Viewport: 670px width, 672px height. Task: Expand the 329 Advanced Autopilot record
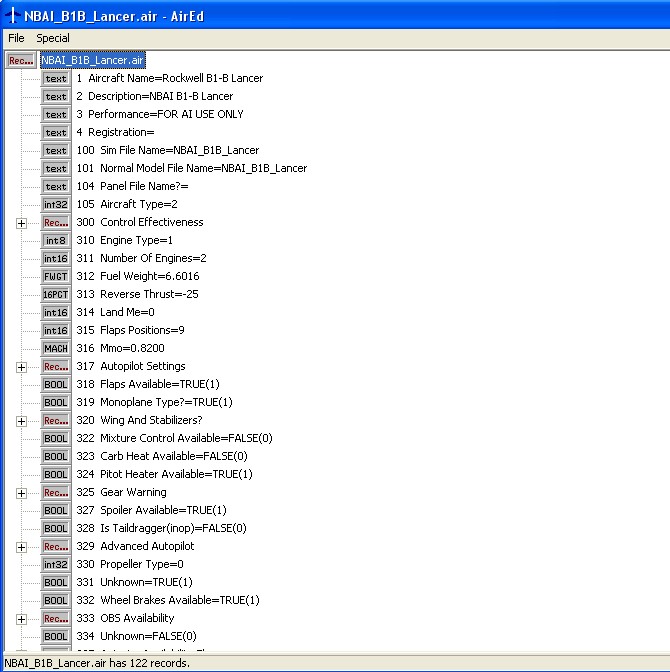(x=21, y=547)
